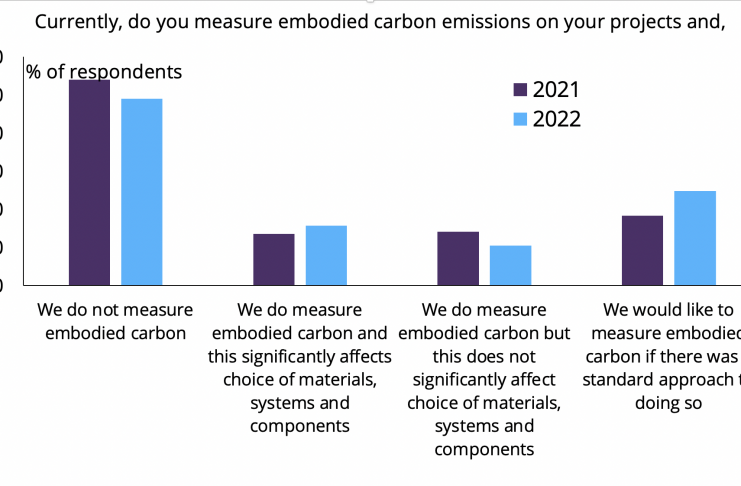
Task: Click the light blue 2022 legend swatch
Action: (519, 119)
